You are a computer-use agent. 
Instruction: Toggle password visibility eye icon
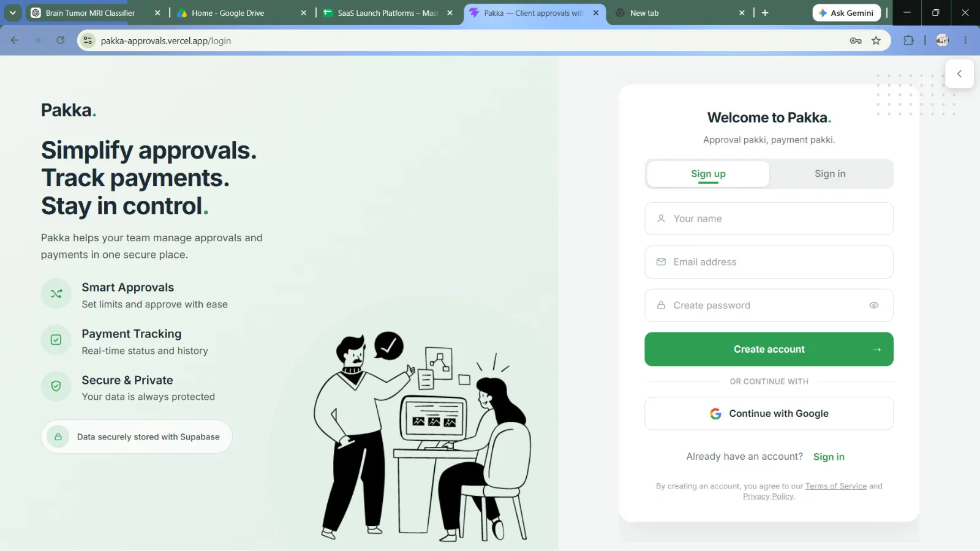(x=874, y=305)
